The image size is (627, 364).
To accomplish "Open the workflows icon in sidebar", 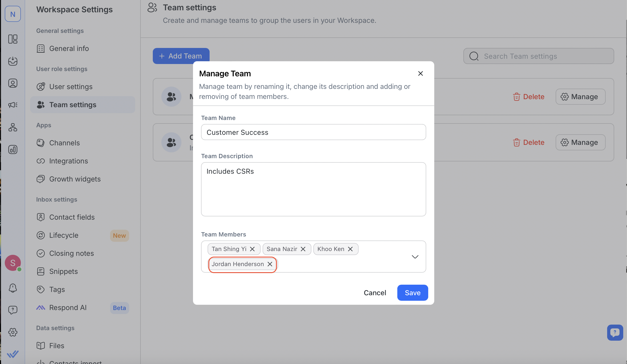I will (x=13, y=127).
